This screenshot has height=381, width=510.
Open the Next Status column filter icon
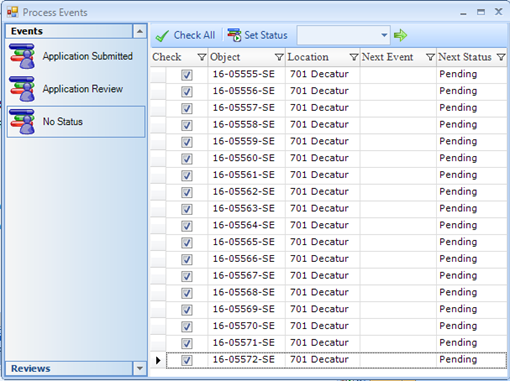(501, 57)
